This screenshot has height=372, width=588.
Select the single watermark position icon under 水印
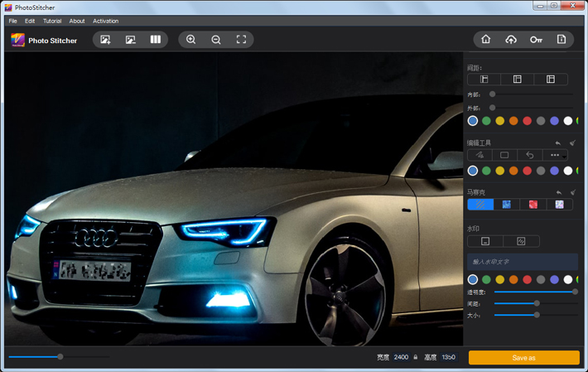coord(485,241)
